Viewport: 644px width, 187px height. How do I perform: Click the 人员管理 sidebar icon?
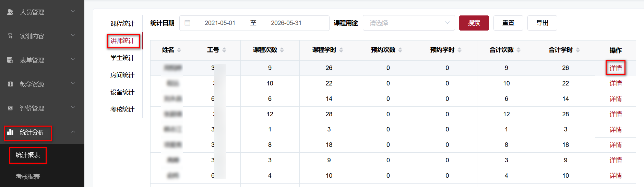pos(10,12)
